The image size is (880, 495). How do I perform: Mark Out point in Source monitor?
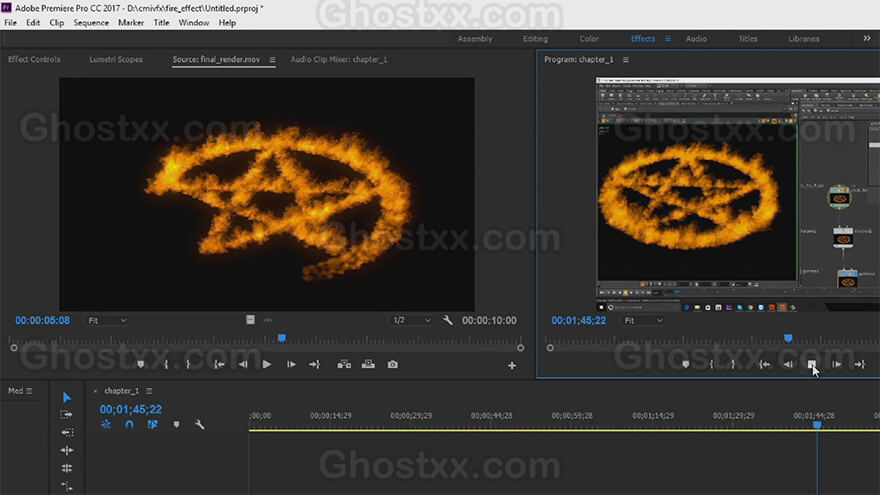click(188, 364)
